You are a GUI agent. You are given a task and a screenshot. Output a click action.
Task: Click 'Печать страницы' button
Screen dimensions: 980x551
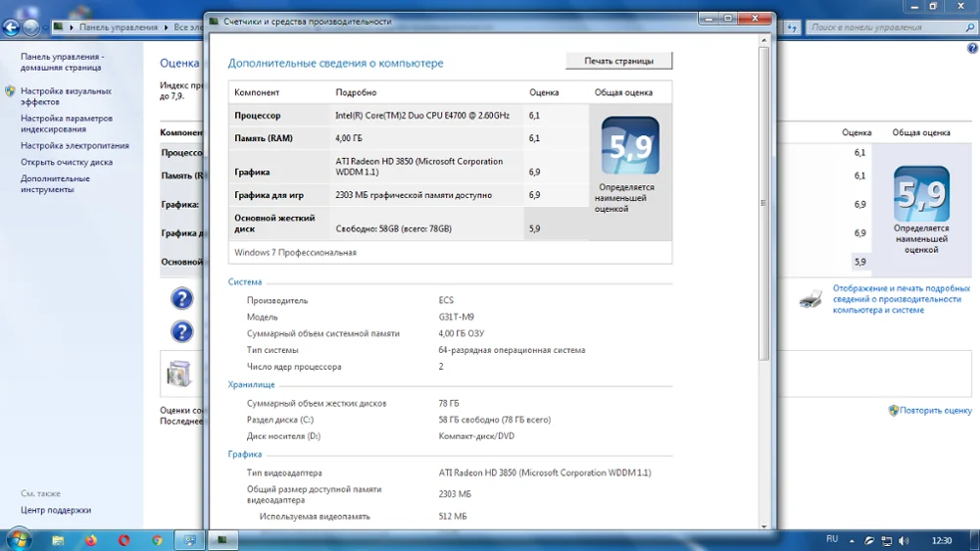point(618,61)
